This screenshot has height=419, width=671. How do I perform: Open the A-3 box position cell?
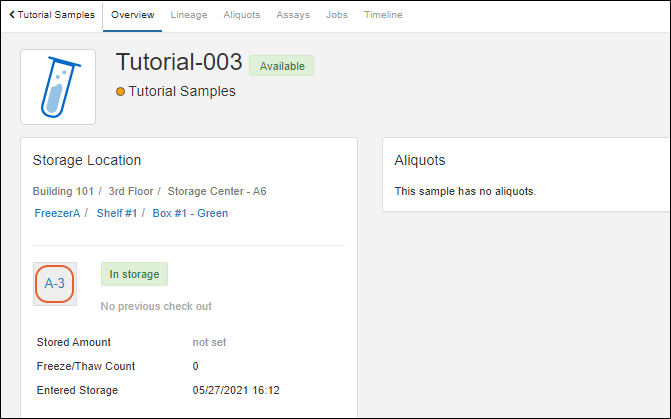[55, 284]
